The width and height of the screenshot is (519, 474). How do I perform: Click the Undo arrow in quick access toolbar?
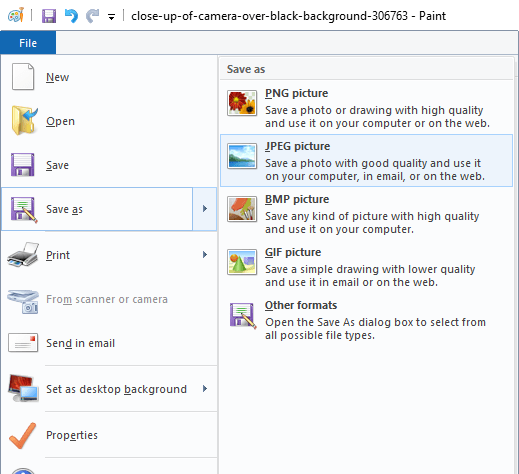pyautogui.click(x=71, y=16)
